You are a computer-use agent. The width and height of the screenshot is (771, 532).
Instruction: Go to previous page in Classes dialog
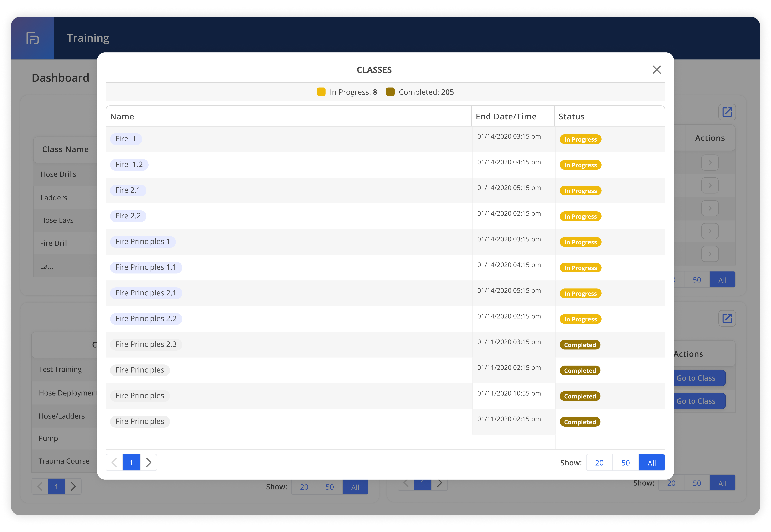click(x=114, y=462)
